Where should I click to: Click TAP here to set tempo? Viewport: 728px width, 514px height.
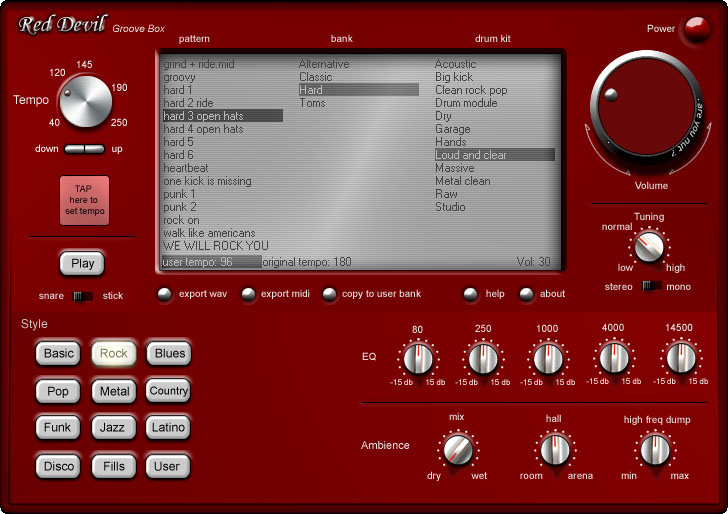coord(84,200)
